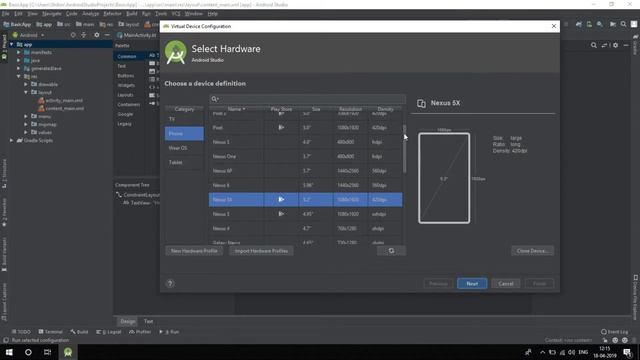The image size is (640, 360).
Task: Open the Logcat tool window
Action: coord(109,332)
